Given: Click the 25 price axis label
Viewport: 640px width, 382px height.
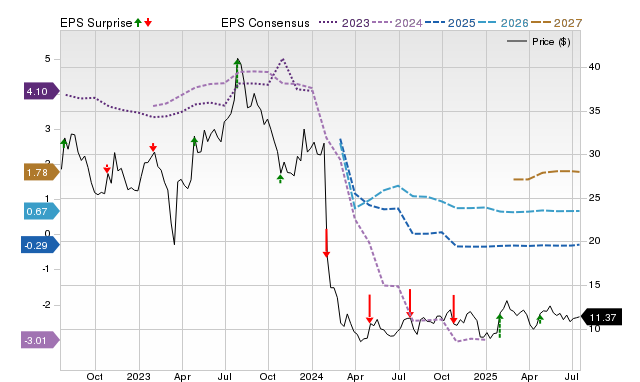Looking at the screenshot, I should [594, 198].
